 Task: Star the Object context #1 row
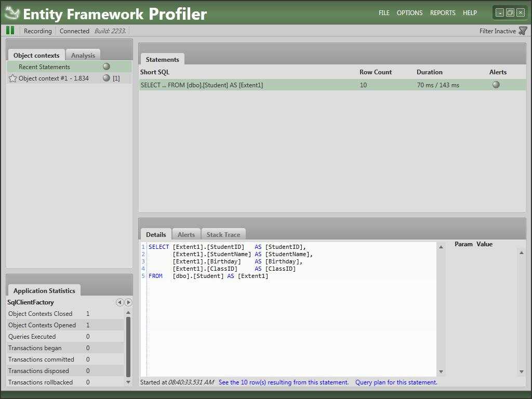[x=12, y=78]
